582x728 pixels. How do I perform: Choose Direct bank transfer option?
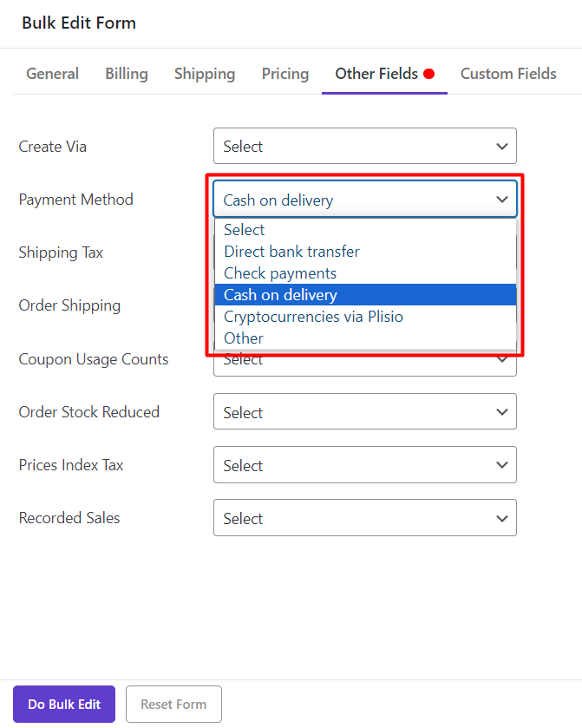click(291, 252)
